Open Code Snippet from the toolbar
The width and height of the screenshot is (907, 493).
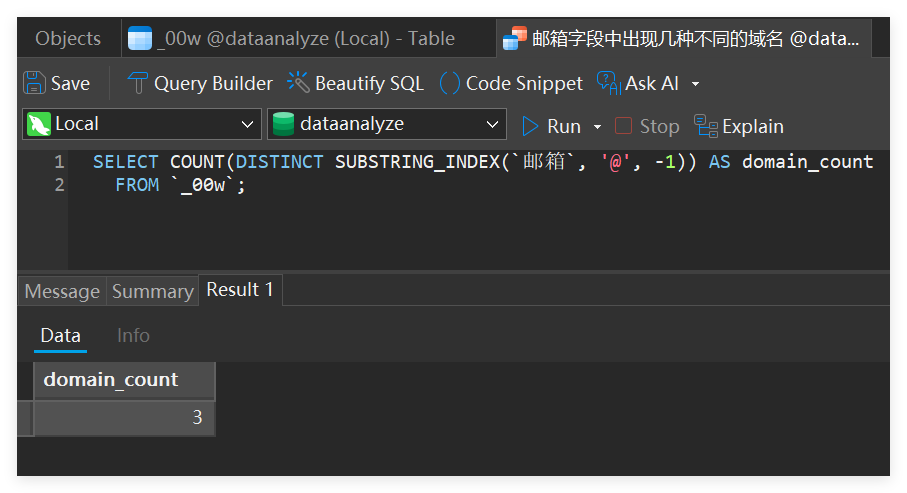[511, 83]
